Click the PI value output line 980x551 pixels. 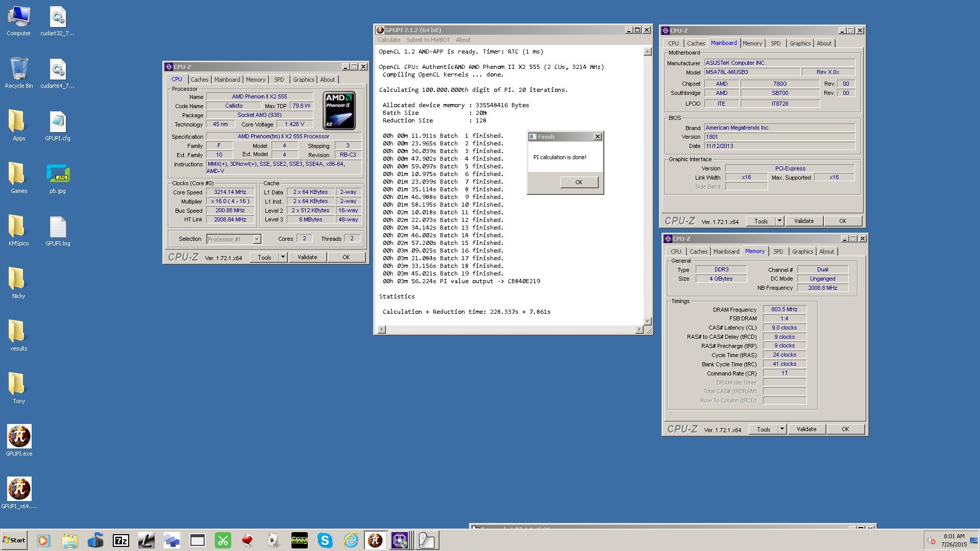pos(461,281)
